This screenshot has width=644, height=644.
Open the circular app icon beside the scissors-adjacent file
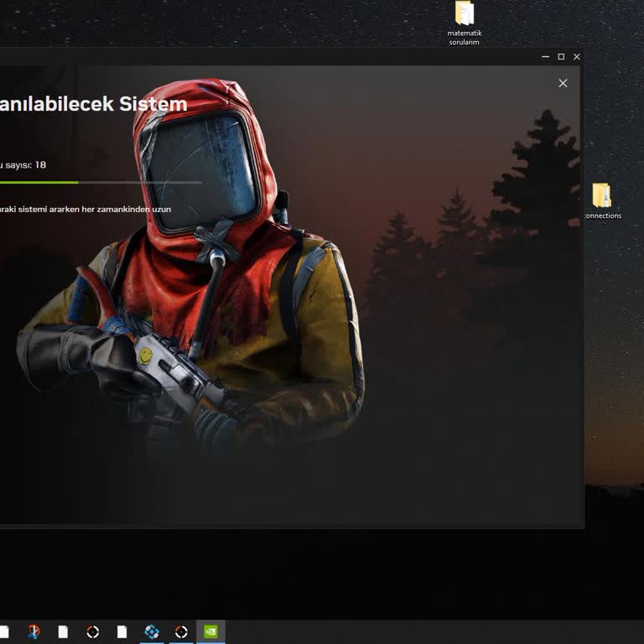(93, 631)
